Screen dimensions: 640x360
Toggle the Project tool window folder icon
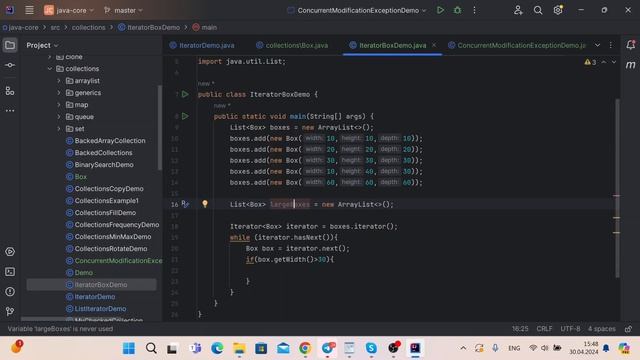tap(10, 45)
